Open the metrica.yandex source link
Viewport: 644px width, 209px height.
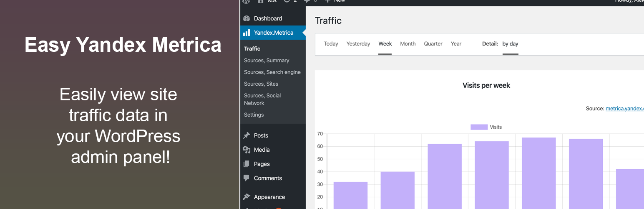[x=625, y=109]
